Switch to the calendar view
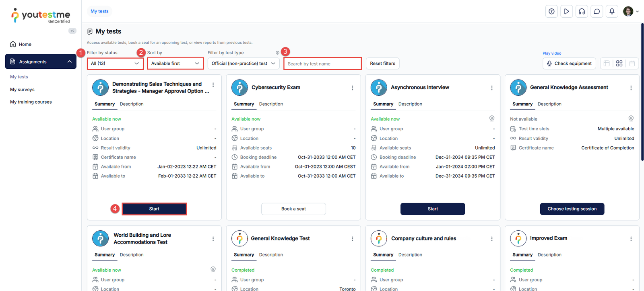The height and width of the screenshot is (291, 644). (632, 64)
